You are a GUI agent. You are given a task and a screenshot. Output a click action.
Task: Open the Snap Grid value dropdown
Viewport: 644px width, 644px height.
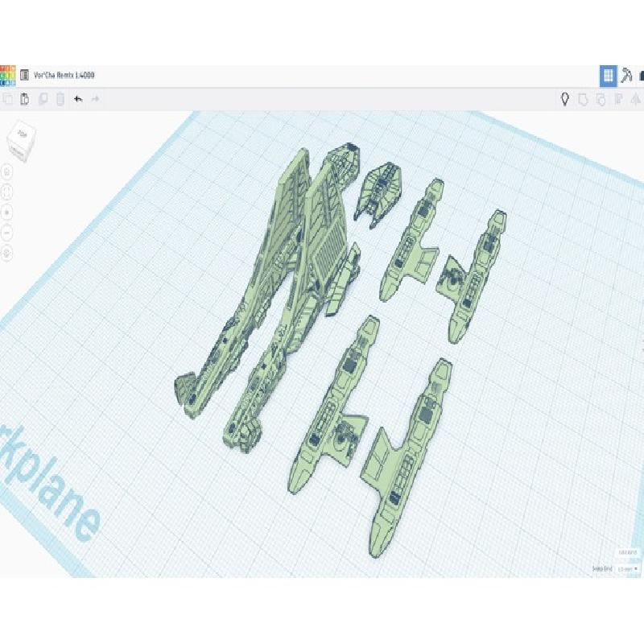(x=628, y=569)
